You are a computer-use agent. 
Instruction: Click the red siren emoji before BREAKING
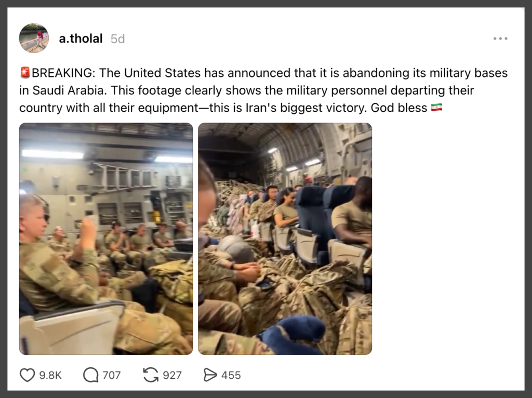(25, 73)
